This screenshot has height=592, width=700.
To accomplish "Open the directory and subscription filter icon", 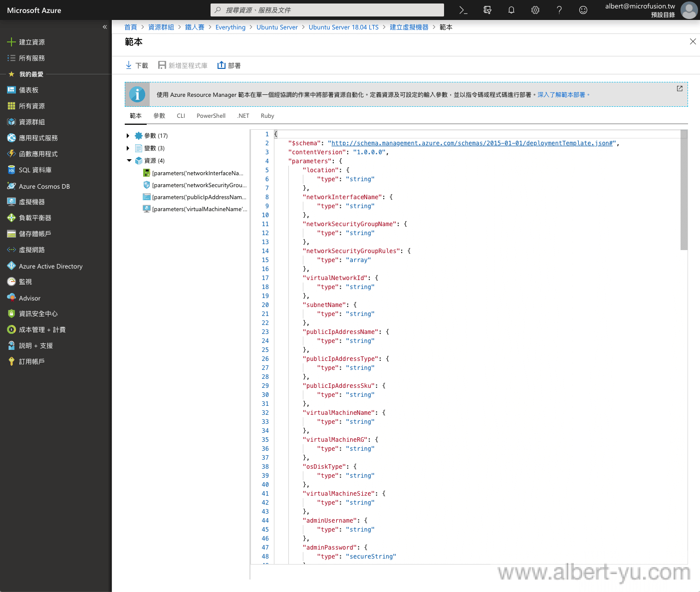I will click(x=487, y=10).
